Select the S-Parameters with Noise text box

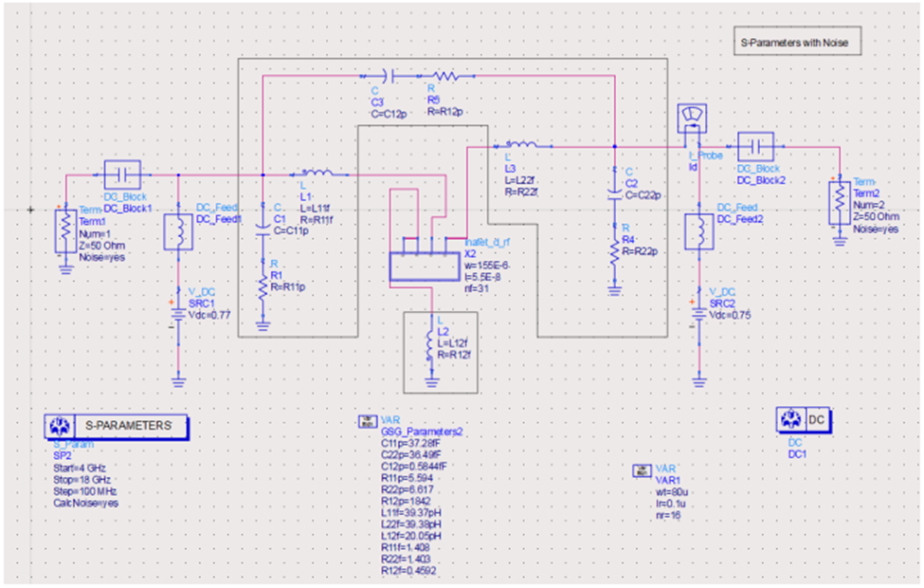[x=797, y=43]
